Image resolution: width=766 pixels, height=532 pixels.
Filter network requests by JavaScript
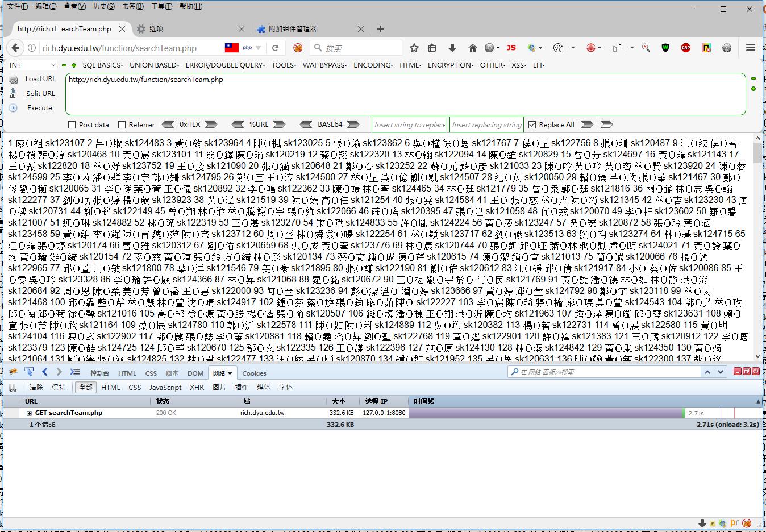point(165,387)
